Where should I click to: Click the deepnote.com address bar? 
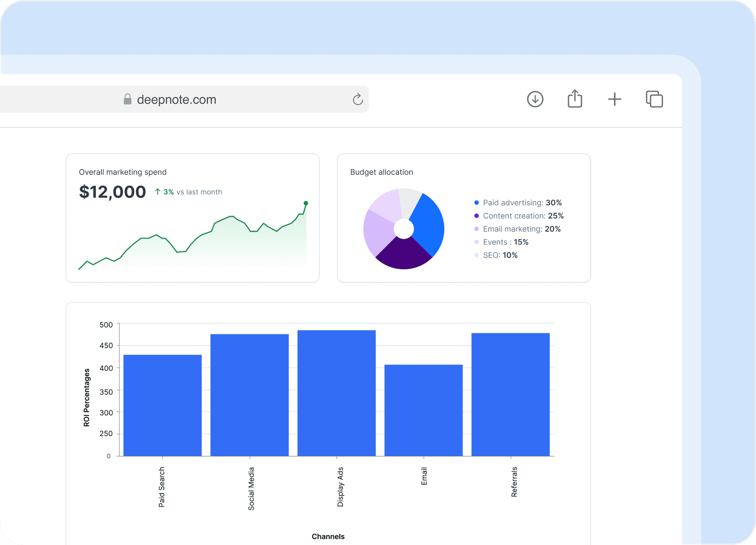176,99
